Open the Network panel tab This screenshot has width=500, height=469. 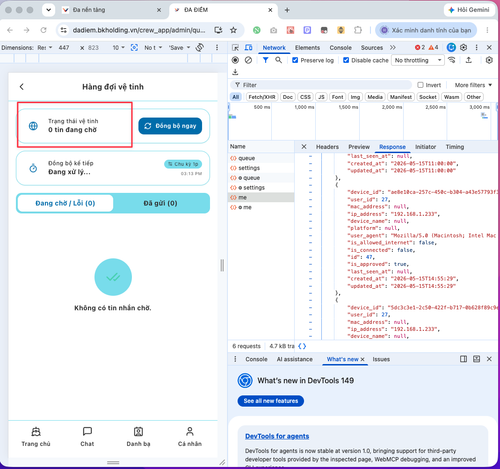[x=274, y=48]
